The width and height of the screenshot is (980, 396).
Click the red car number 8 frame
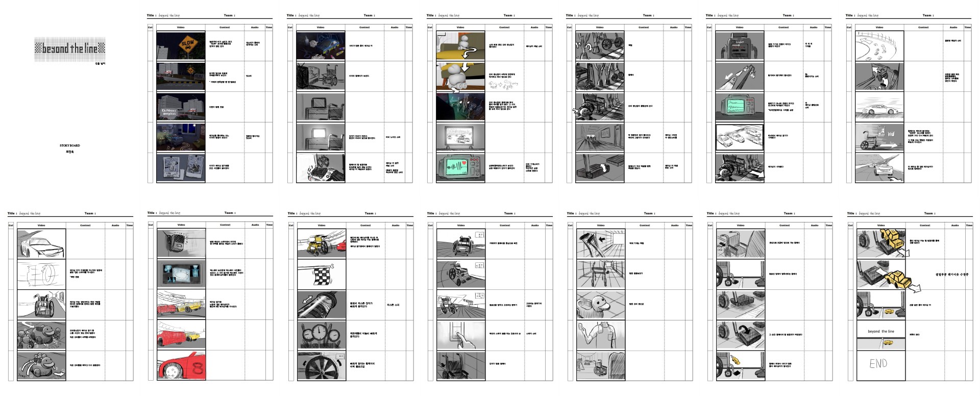(x=181, y=365)
